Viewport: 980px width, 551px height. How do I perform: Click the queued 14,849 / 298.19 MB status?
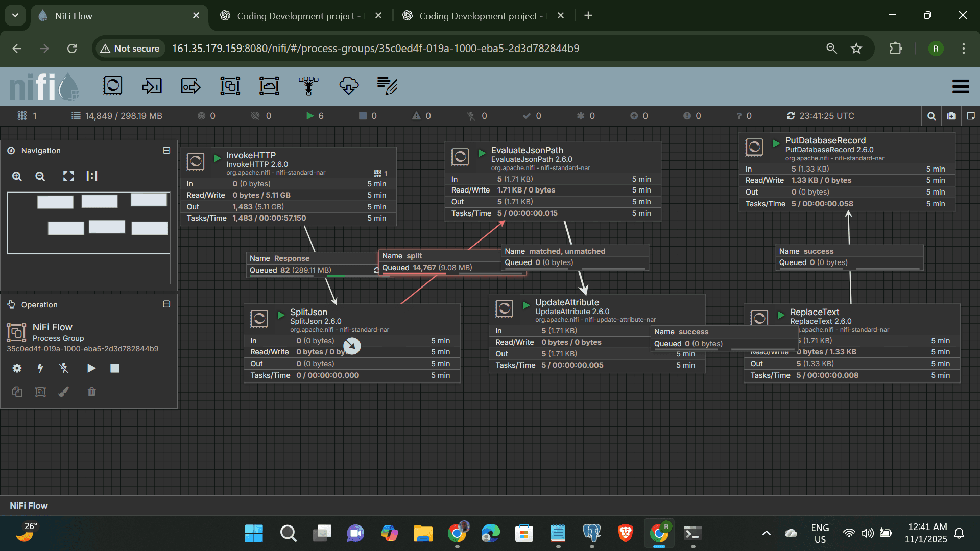[x=117, y=116]
